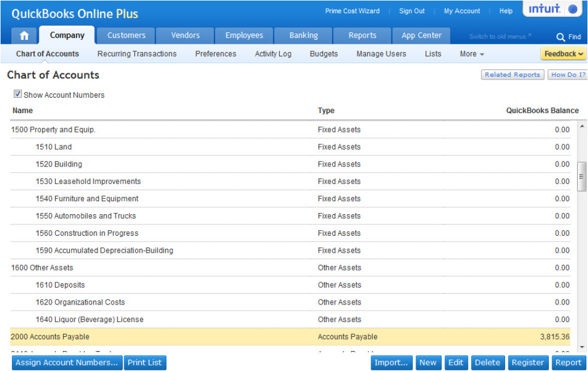Screen dimensions: 588x371
Task: Switch to the Vendors tab
Action: (x=185, y=35)
